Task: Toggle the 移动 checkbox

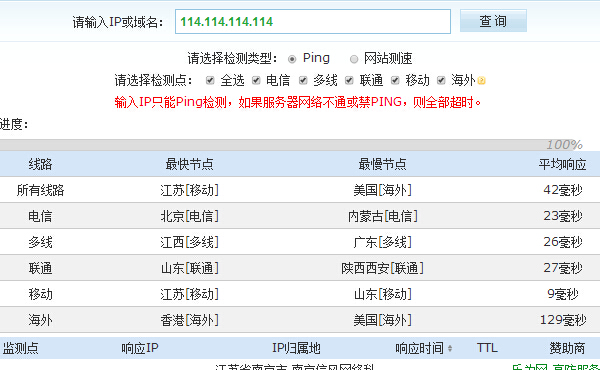Action: tap(395, 80)
